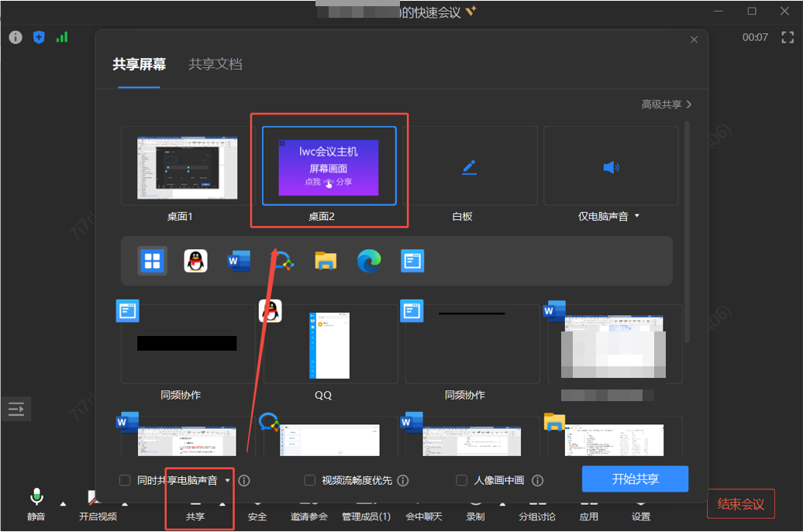Check the 视频流畅度优先 option
This screenshot has width=803, height=532.
[x=310, y=480]
